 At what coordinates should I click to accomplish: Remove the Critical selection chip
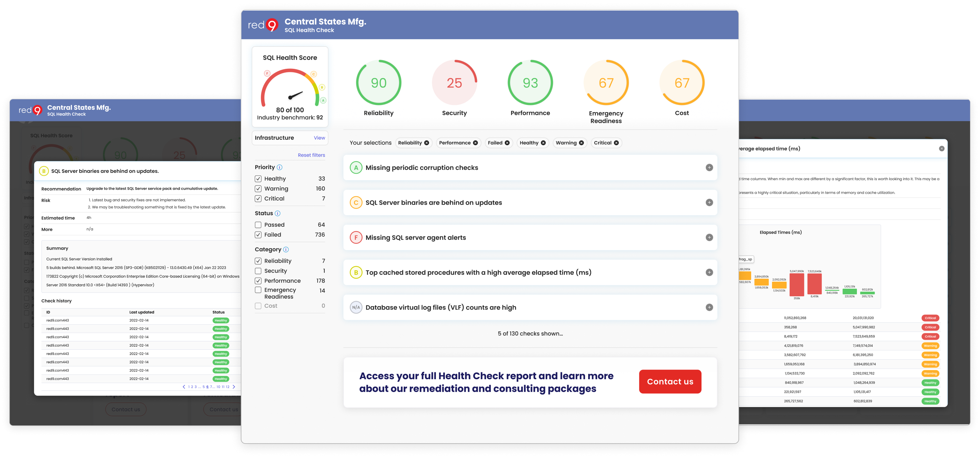pyautogui.click(x=616, y=143)
